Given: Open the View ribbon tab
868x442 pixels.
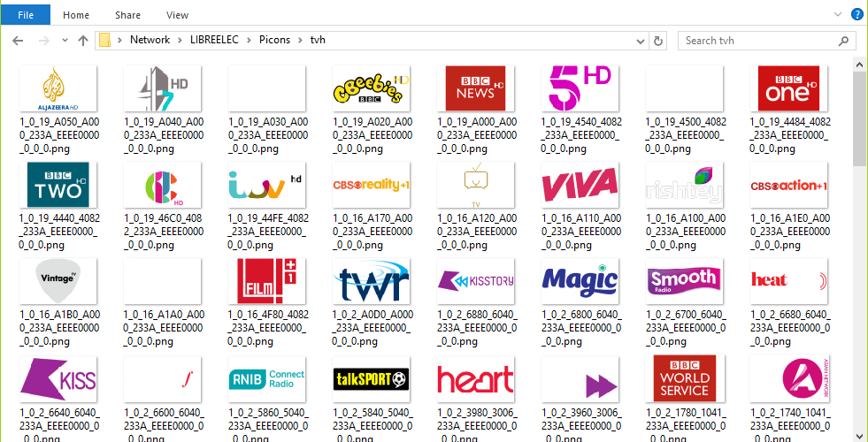Looking at the screenshot, I should [x=177, y=15].
